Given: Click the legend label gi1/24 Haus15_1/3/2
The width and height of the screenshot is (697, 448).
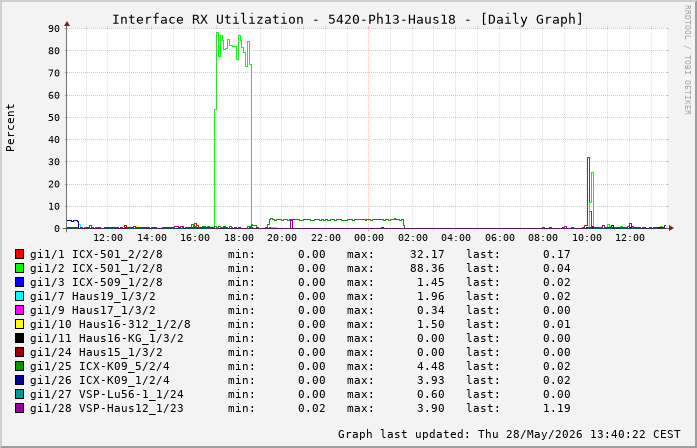Looking at the screenshot, I should (96, 352).
